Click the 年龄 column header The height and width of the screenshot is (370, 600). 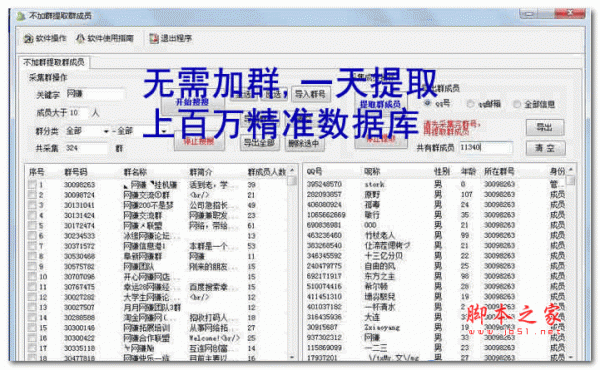click(468, 171)
